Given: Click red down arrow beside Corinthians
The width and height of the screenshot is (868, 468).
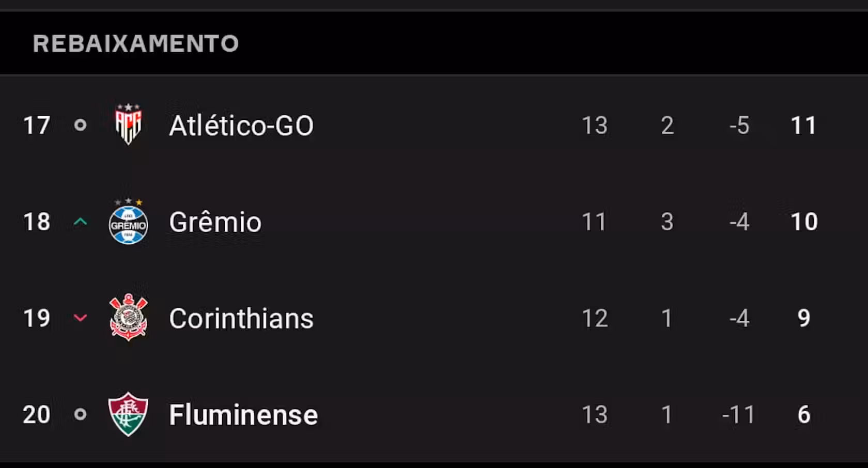Looking at the screenshot, I should [x=80, y=318].
